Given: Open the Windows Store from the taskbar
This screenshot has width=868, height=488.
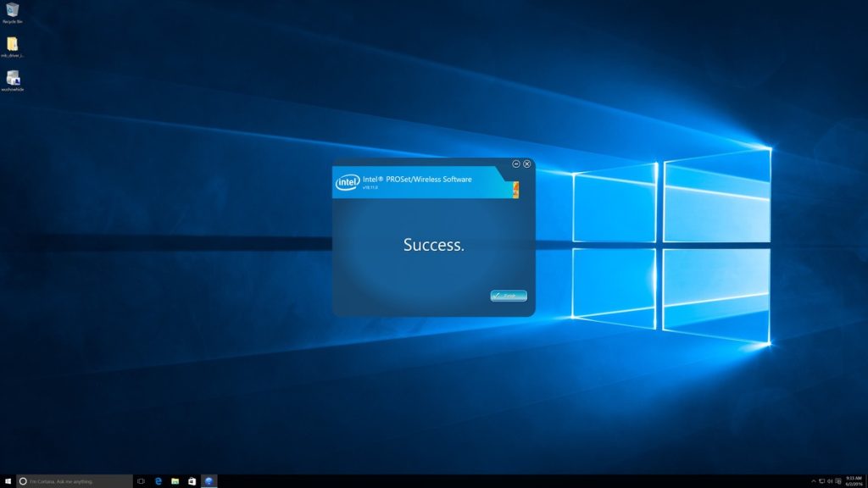Looking at the screenshot, I should pos(191,480).
